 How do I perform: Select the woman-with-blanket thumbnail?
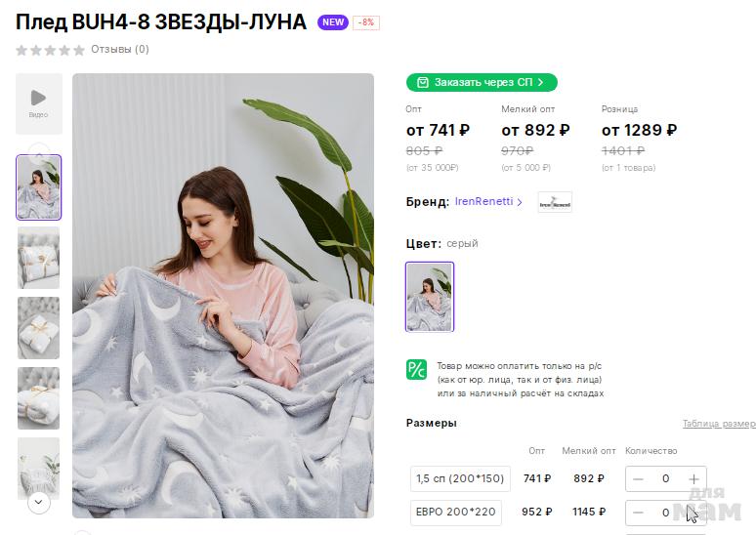[x=38, y=186]
